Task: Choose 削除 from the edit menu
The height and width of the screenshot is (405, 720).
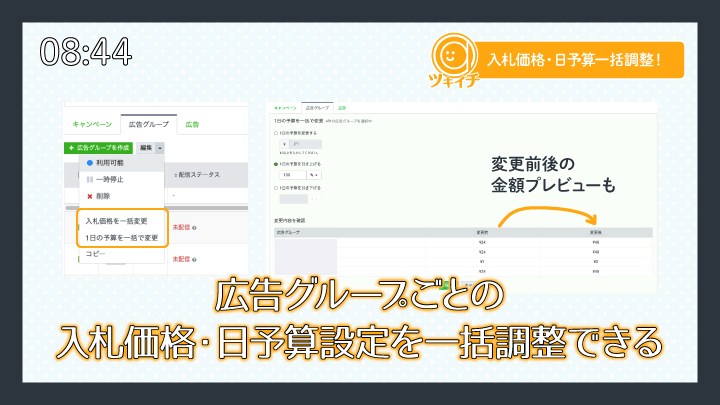Action: 122,196
